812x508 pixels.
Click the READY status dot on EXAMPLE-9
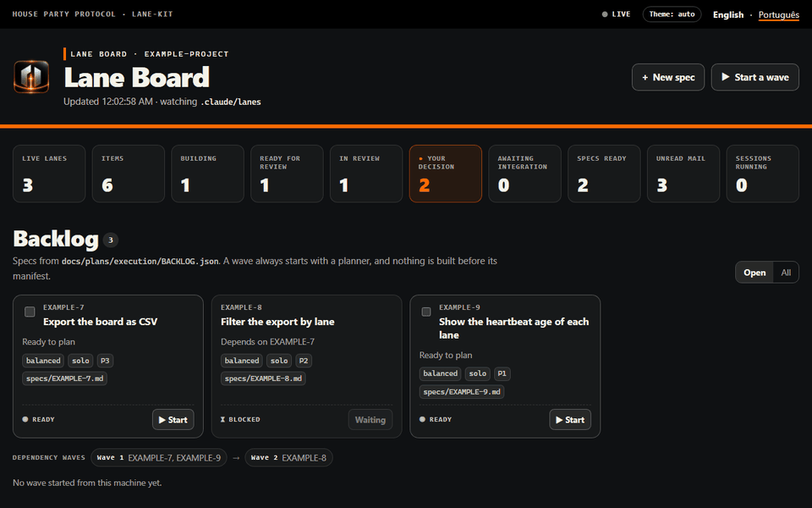point(422,419)
